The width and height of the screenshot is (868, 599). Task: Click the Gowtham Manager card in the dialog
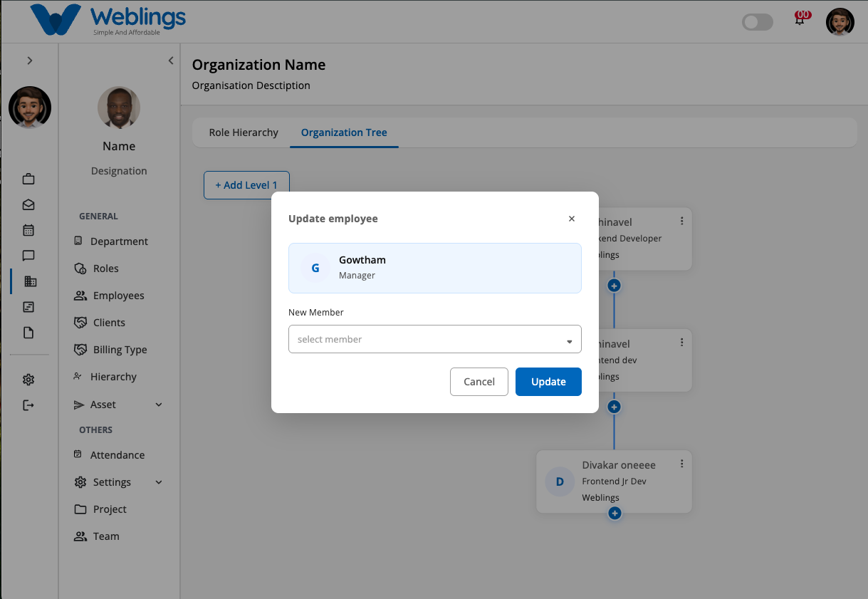[x=435, y=268]
